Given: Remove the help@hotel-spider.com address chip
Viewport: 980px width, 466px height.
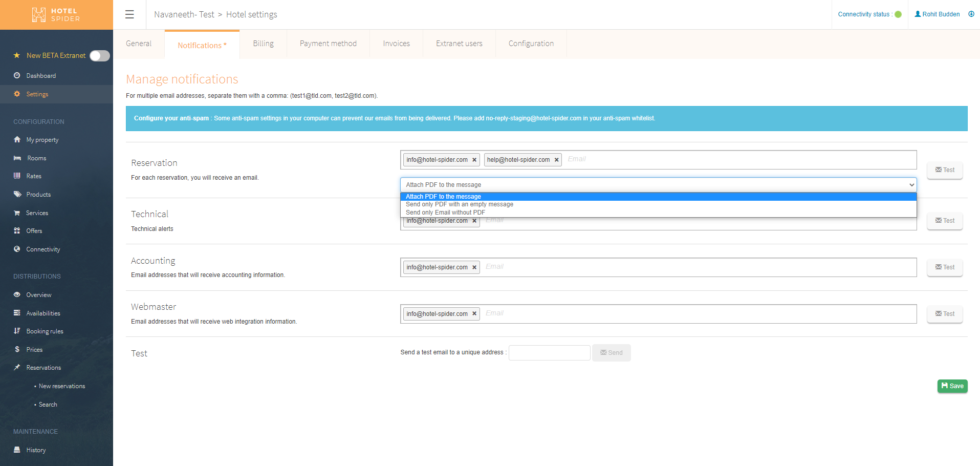Looking at the screenshot, I should point(556,159).
